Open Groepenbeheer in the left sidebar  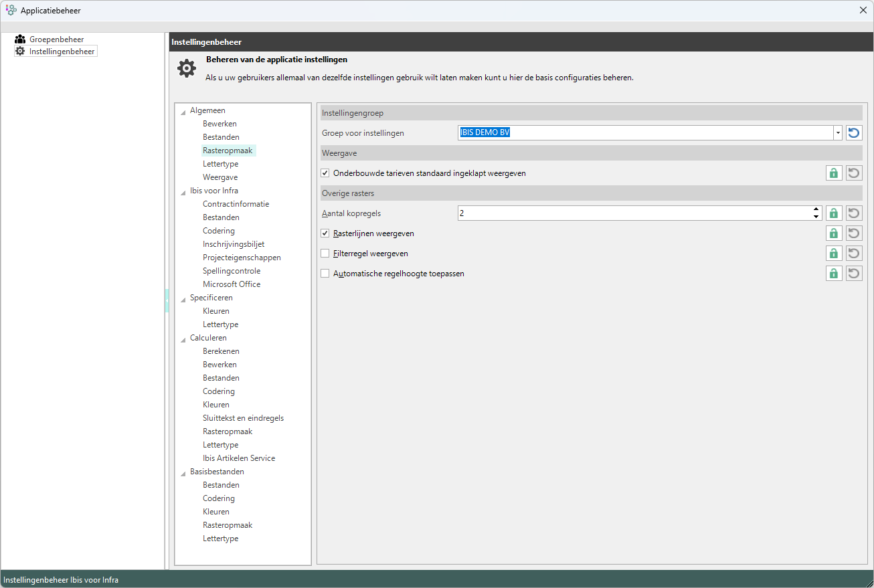(56, 39)
